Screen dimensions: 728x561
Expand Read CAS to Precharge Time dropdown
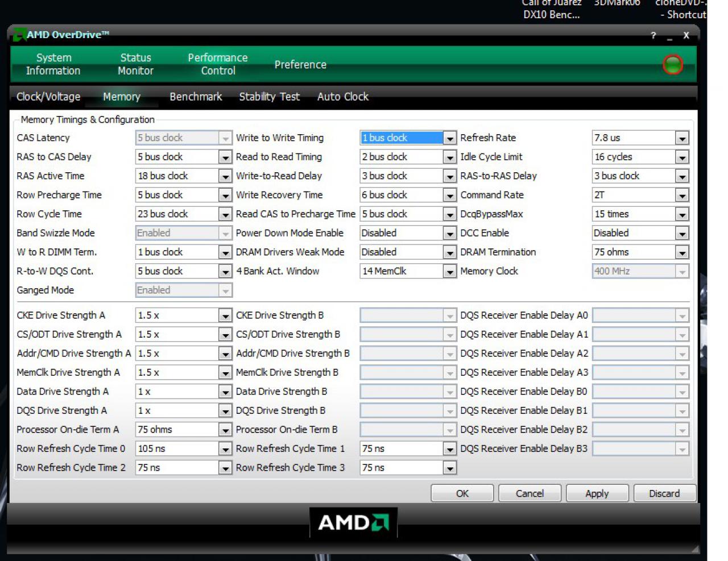pyautogui.click(x=450, y=214)
